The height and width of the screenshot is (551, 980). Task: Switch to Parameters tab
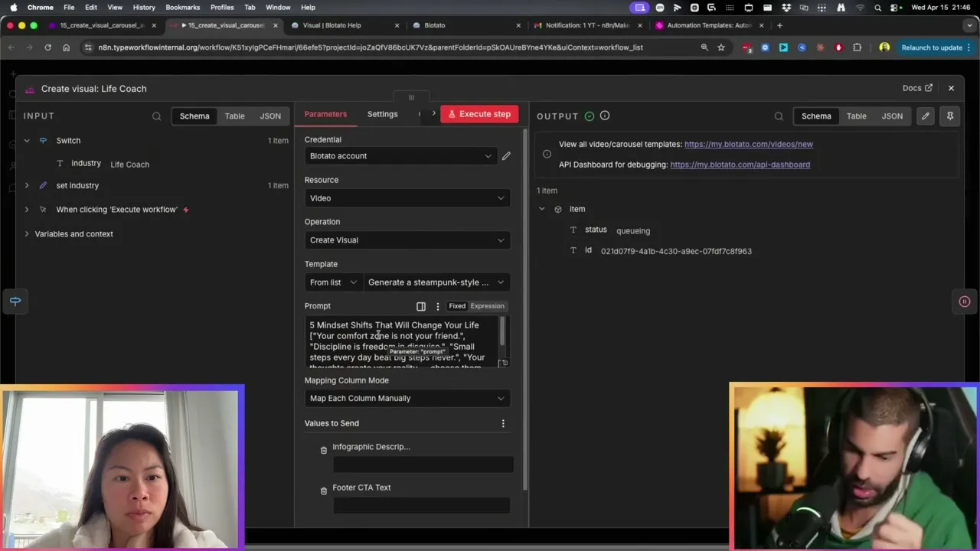[x=325, y=114]
